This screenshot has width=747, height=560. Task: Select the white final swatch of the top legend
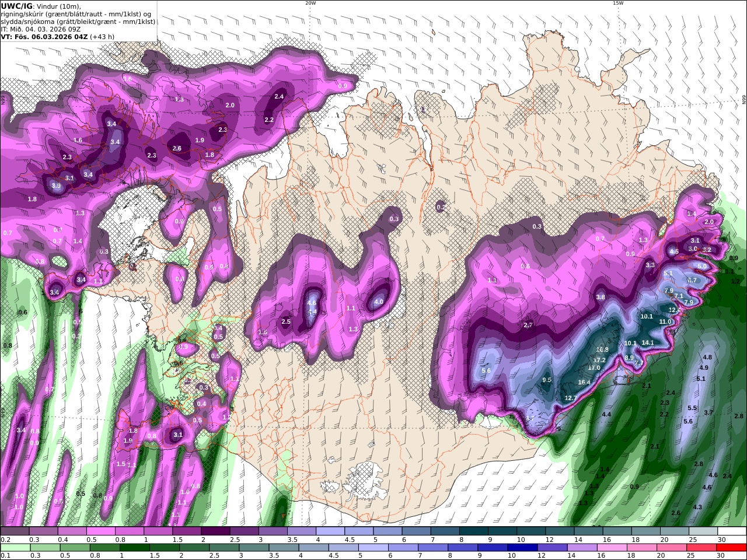pos(731,531)
